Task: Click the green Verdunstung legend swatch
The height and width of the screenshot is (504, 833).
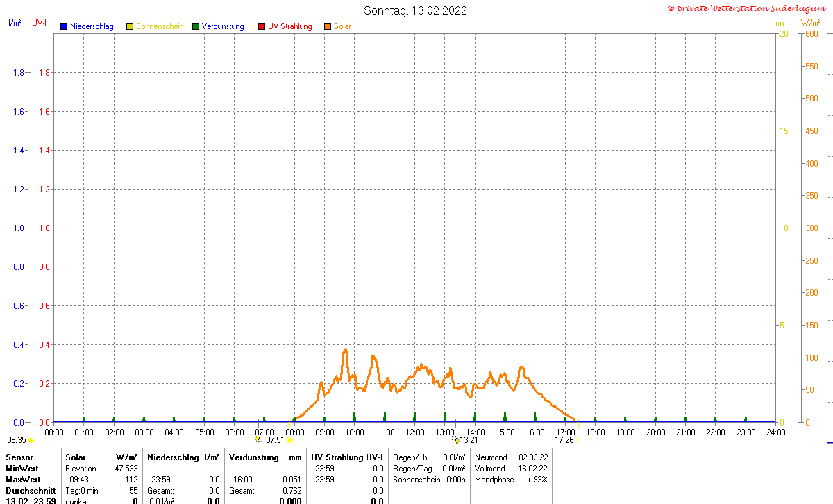Action: click(x=196, y=26)
